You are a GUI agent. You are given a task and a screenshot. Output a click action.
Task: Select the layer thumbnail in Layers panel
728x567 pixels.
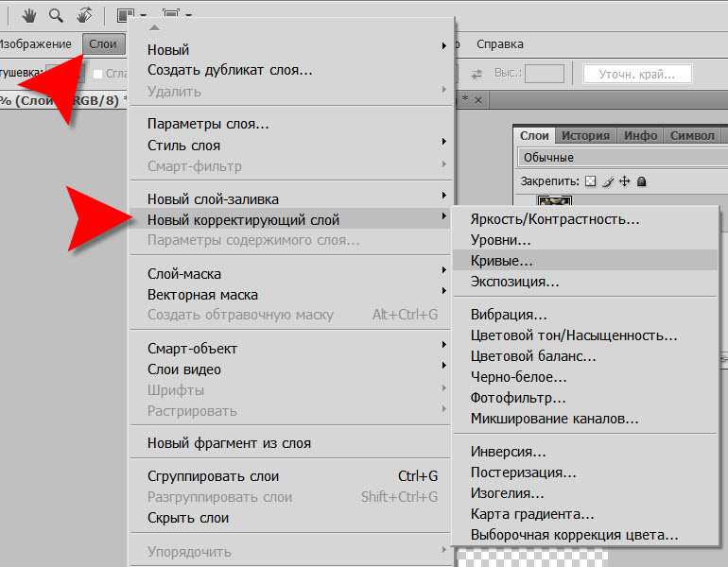point(554,201)
